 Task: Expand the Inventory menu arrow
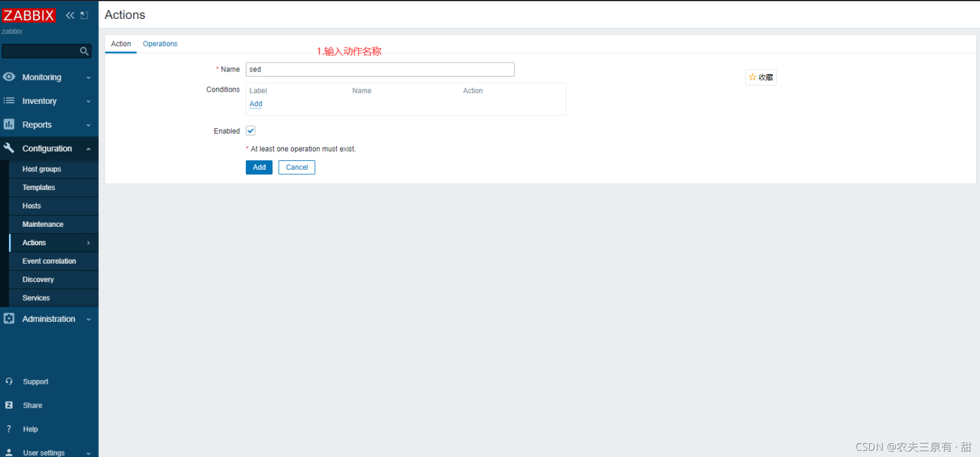tap(88, 102)
